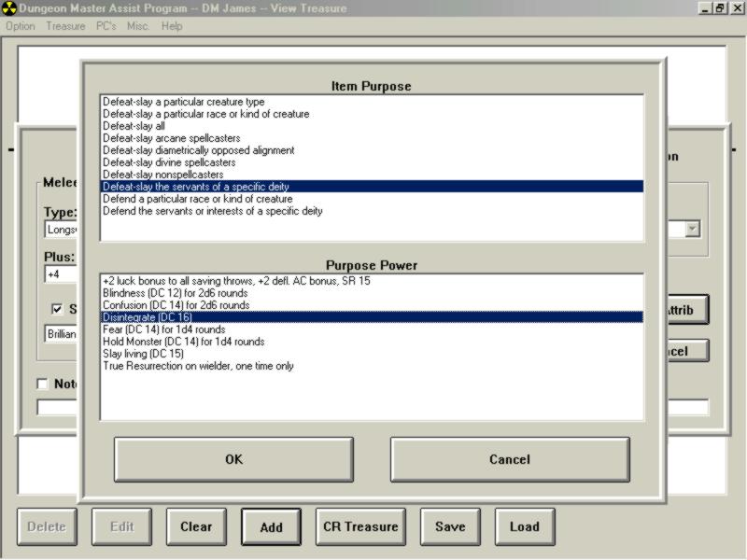This screenshot has width=747, height=560.
Task: Open the Option menu
Action: [x=20, y=26]
